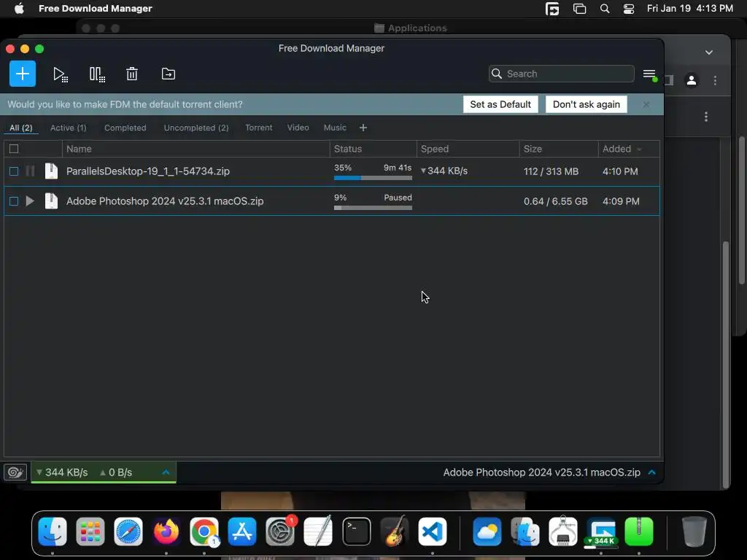Open the Completed tab
Screen dimensions: 747x560
click(x=125, y=128)
